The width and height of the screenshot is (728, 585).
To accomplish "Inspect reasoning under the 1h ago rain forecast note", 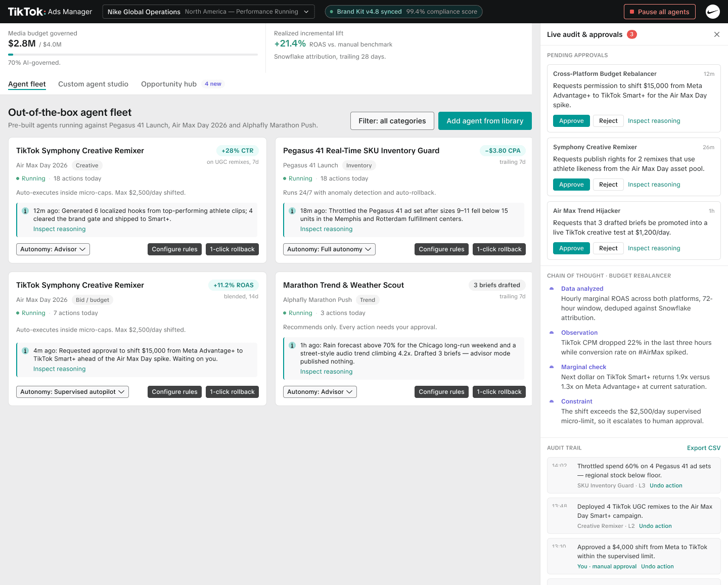I will click(x=326, y=372).
